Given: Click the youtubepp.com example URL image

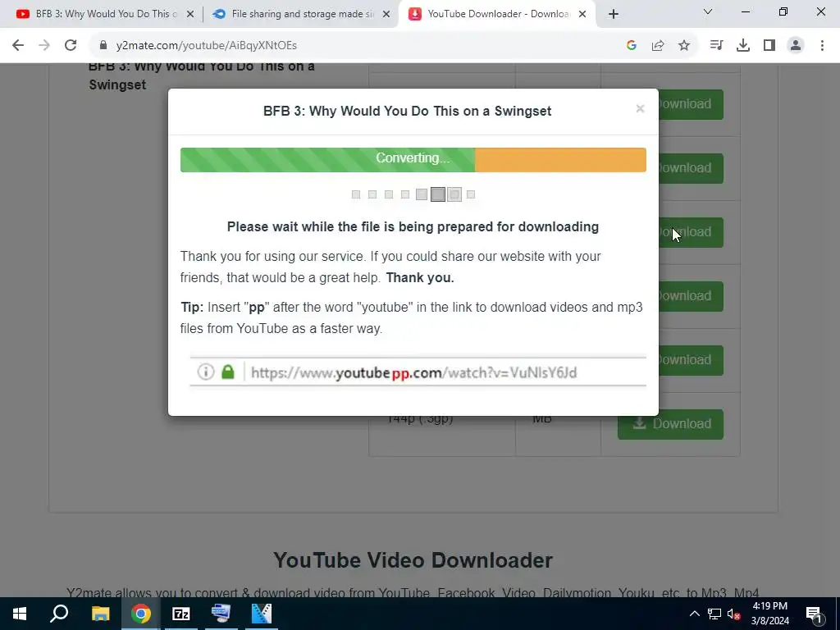Looking at the screenshot, I should [x=418, y=372].
